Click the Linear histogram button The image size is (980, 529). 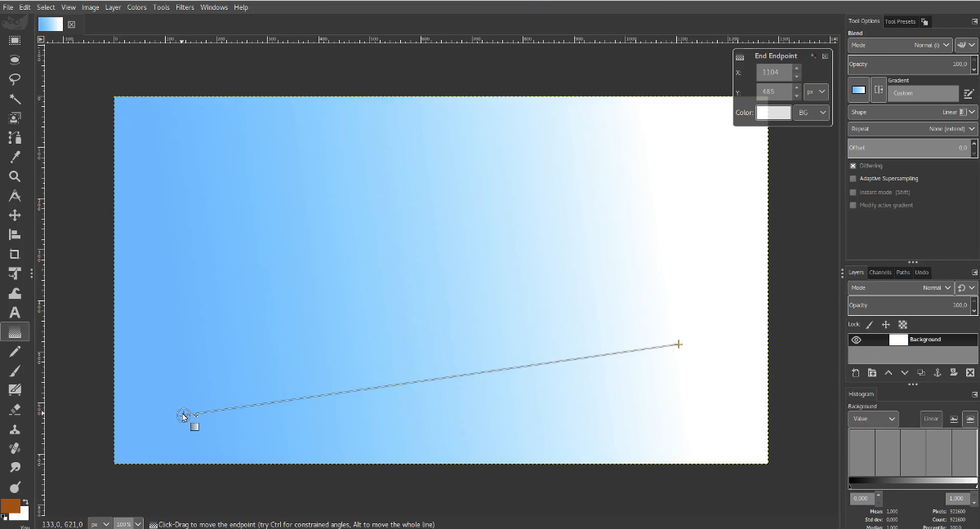point(931,419)
